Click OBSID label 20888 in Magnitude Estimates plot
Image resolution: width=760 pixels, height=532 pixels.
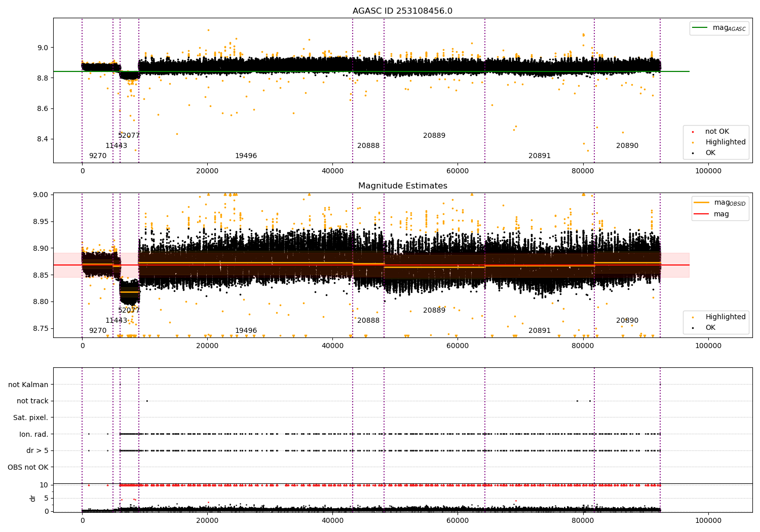point(368,320)
